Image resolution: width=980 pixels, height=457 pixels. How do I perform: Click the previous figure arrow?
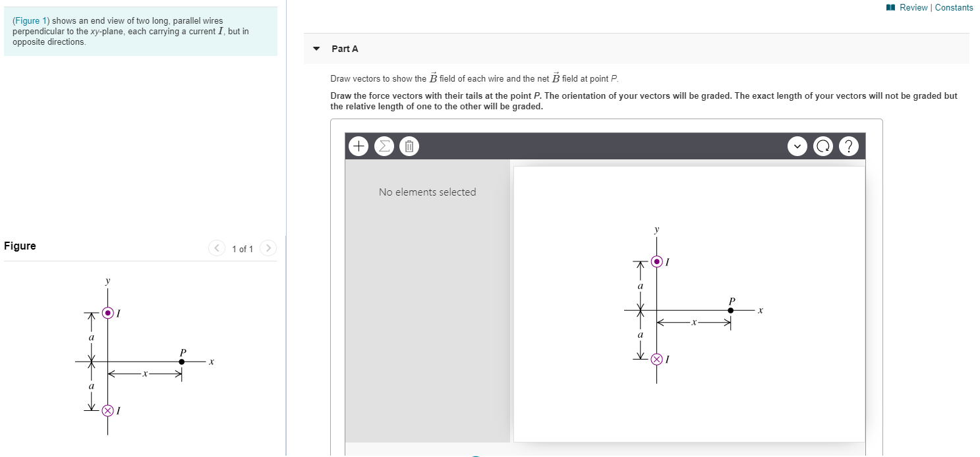pyautogui.click(x=217, y=248)
